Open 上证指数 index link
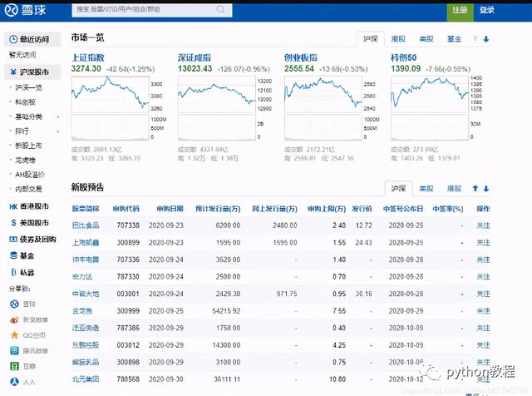 click(88, 57)
